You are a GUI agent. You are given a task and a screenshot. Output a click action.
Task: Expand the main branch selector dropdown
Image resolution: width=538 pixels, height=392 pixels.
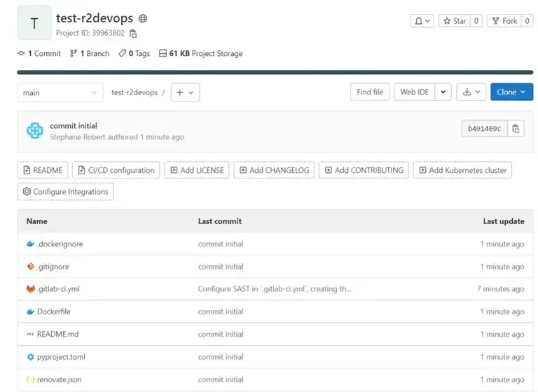pyautogui.click(x=60, y=92)
